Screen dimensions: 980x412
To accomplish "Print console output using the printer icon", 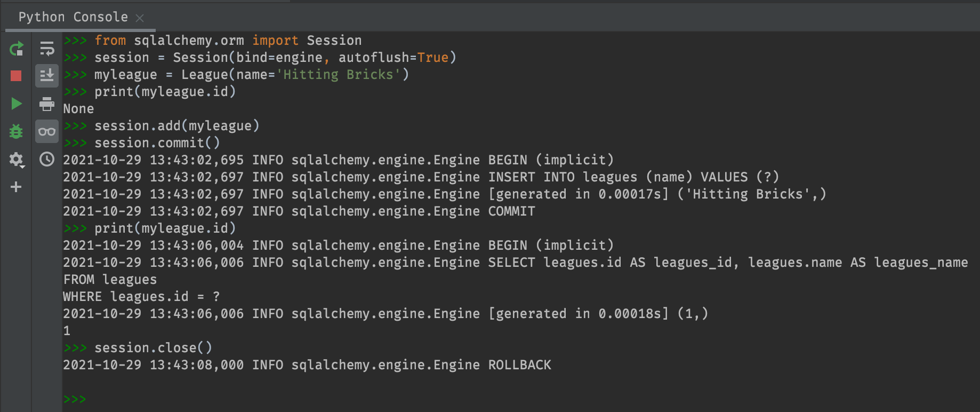I will [x=47, y=104].
